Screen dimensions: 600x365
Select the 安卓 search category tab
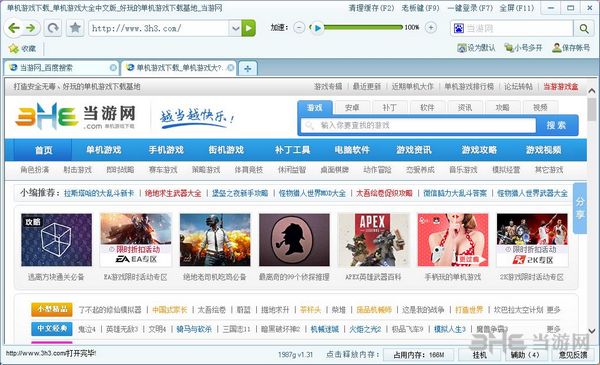pyautogui.click(x=352, y=108)
